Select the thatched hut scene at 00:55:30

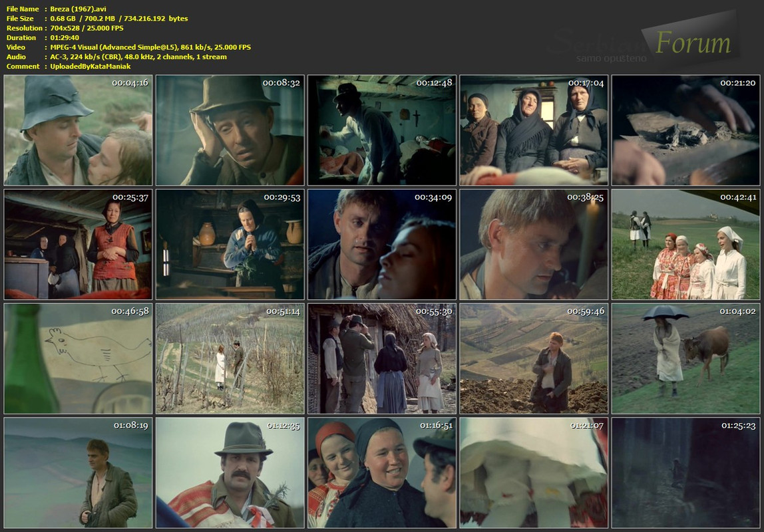pyautogui.click(x=382, y=358)
